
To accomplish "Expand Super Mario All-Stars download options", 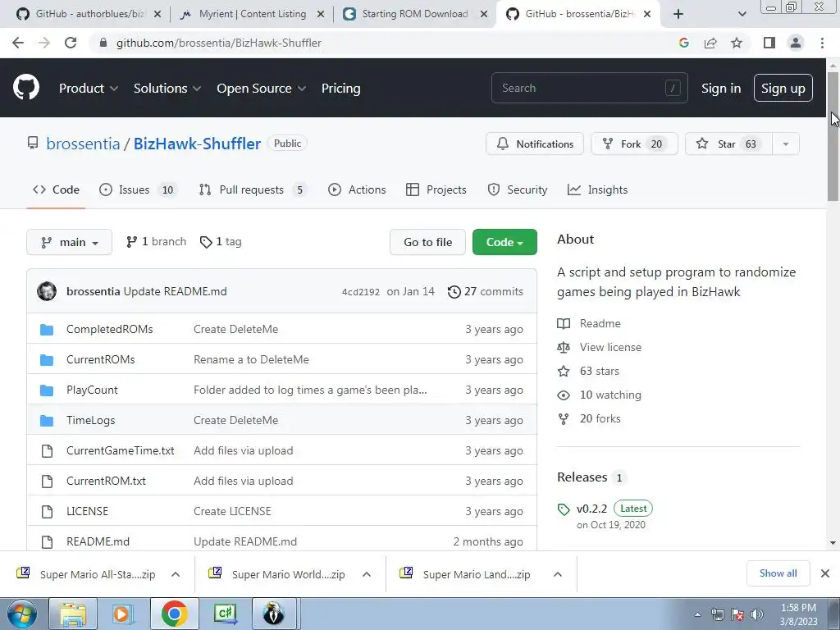I will (176, 574).
